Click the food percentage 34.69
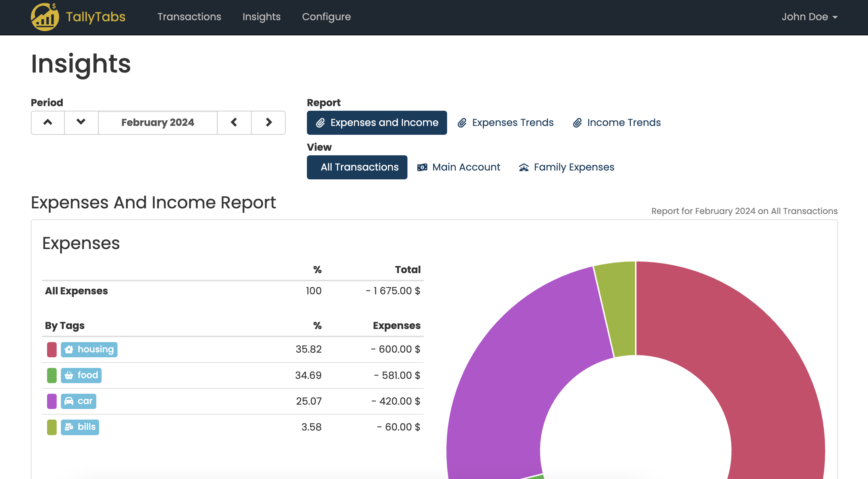Image resolution: width=868 pixels, height=479 pixels. [308, 375]
